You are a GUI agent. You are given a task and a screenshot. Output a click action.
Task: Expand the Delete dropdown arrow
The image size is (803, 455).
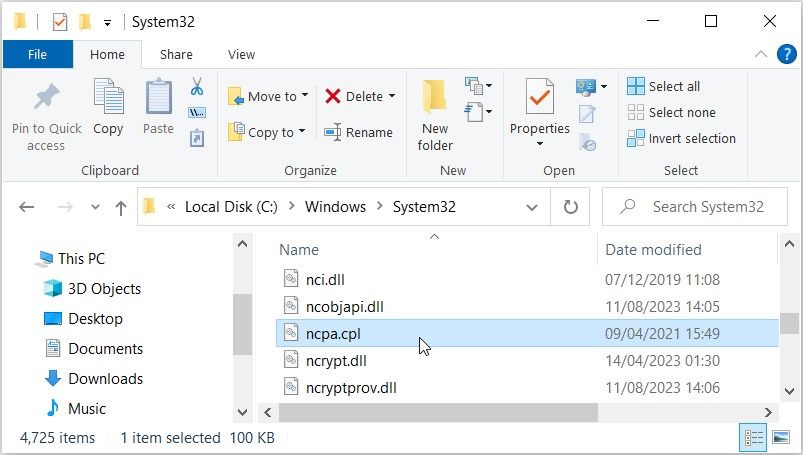tap(392, 96)
